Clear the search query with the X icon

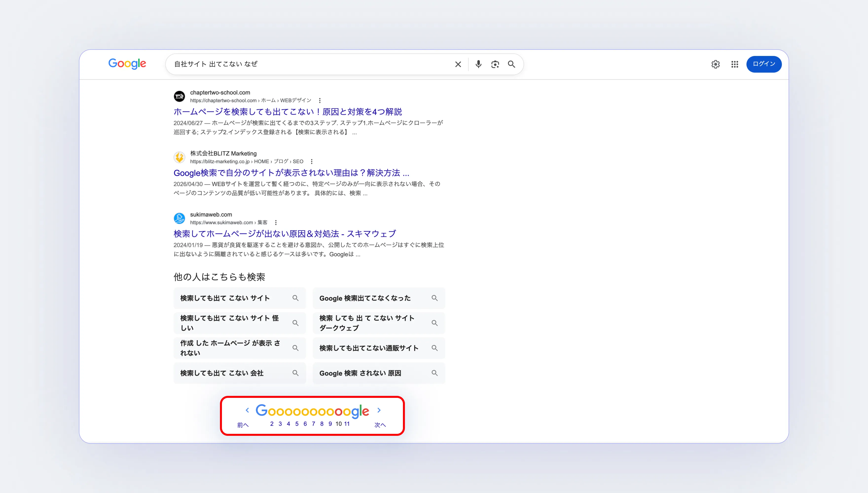458,64
